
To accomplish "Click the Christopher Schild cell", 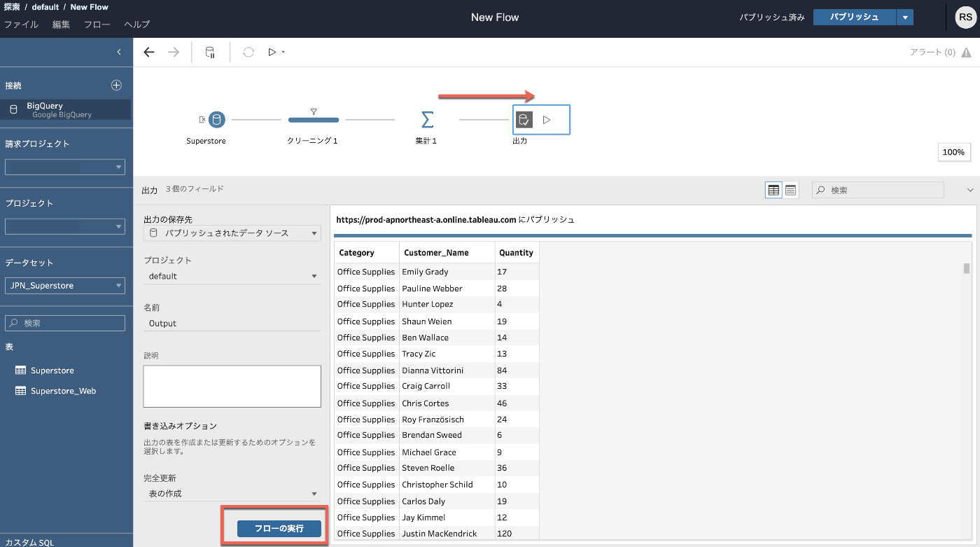I will click(x=447, y=485).
